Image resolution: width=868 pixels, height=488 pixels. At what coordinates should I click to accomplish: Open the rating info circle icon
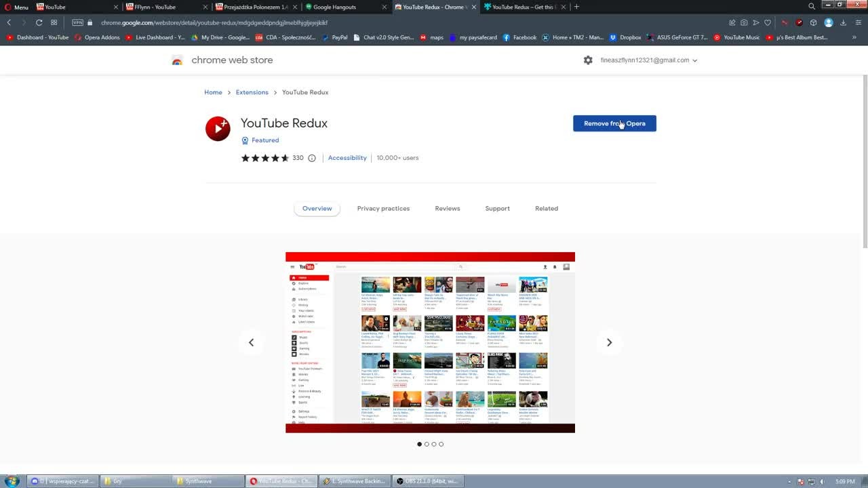click(x=312, y=158)
